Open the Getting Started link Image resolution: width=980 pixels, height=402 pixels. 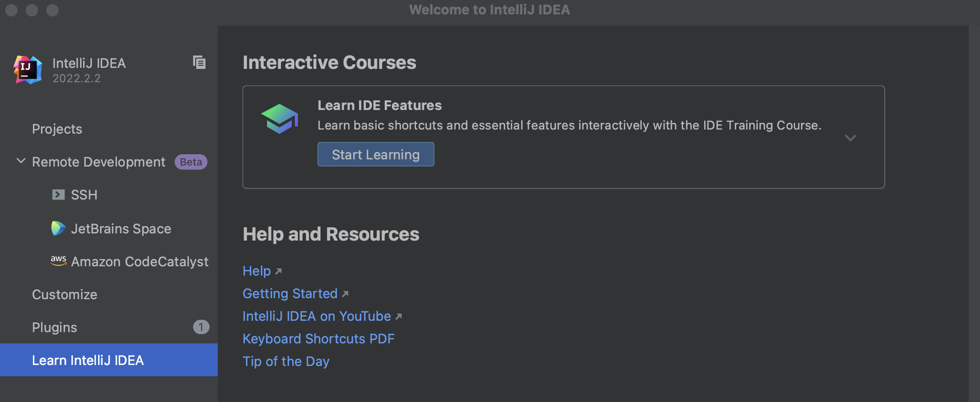pos(290,294)
